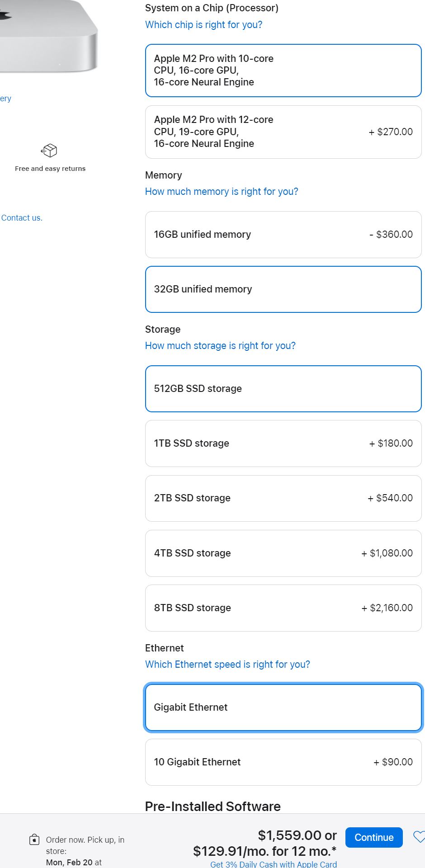Choose 512GB SSD storage

click(x=283, y=389)
